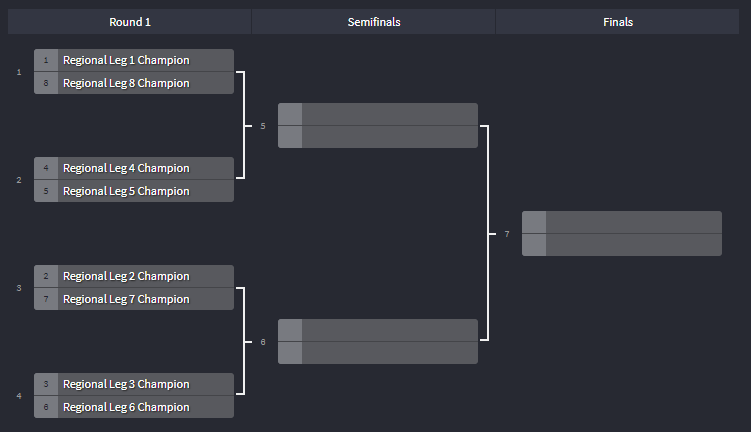Viewport: 751px width, 432px height.
Task: Click the Round 1 column header
Action: pos(130,22)
